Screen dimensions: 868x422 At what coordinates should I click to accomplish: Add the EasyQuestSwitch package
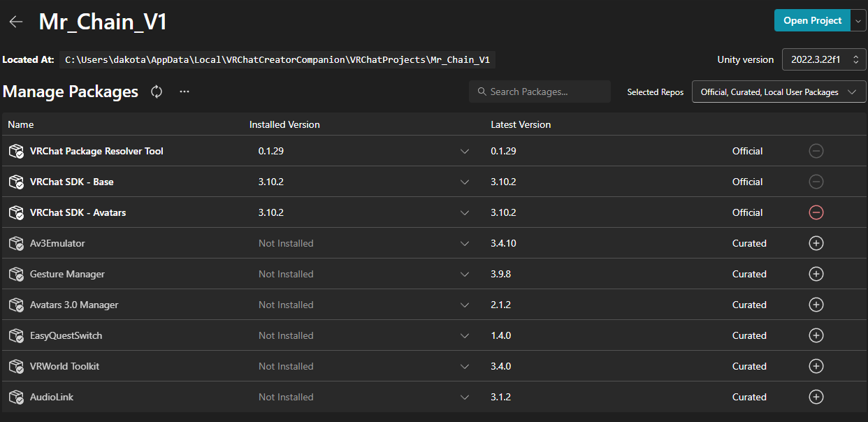click(816, 335)
